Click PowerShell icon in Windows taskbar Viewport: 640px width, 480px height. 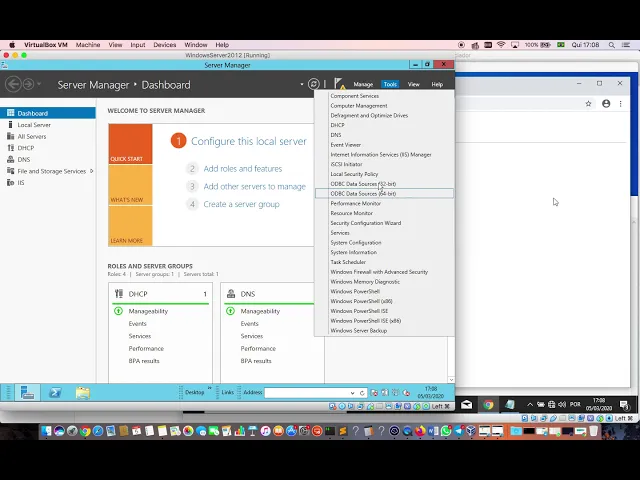tap(55, 393)
